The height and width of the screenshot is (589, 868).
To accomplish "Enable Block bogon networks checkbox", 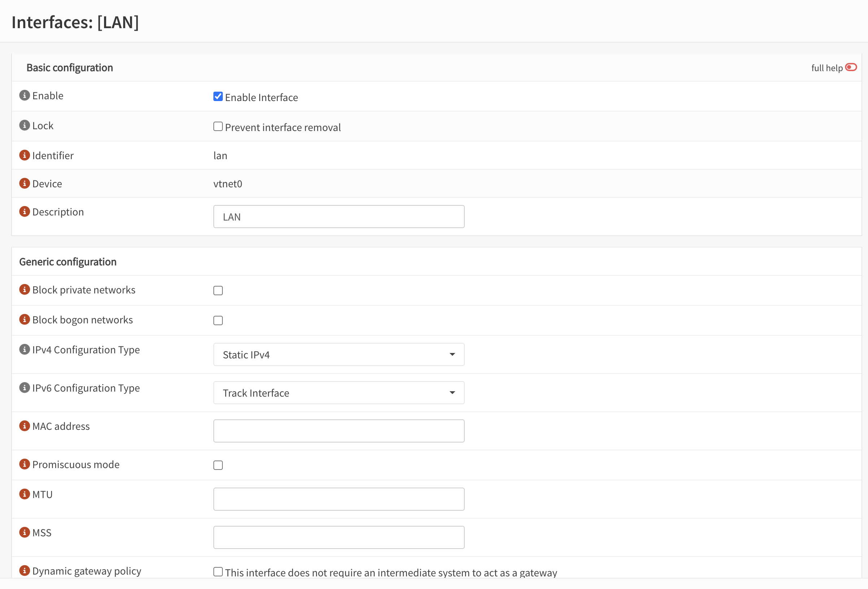I will pyautogui.click(x=218, y=320).
